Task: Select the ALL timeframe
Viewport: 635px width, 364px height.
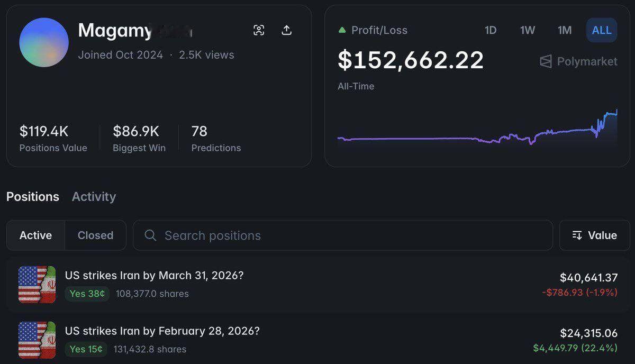Action: pyautogui.click(x=602, y=30)
